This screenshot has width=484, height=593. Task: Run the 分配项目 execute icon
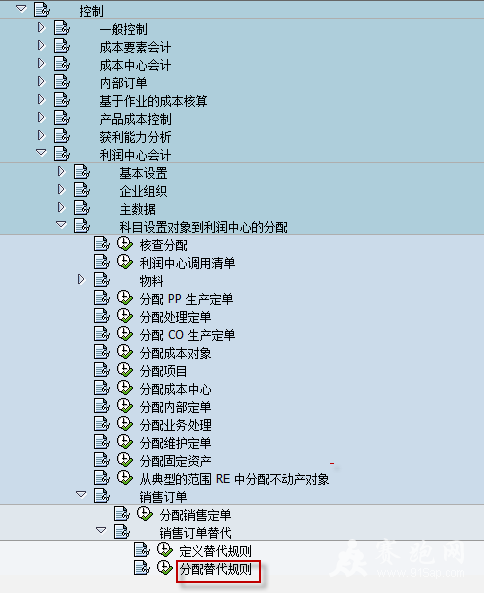click(124, 370)
